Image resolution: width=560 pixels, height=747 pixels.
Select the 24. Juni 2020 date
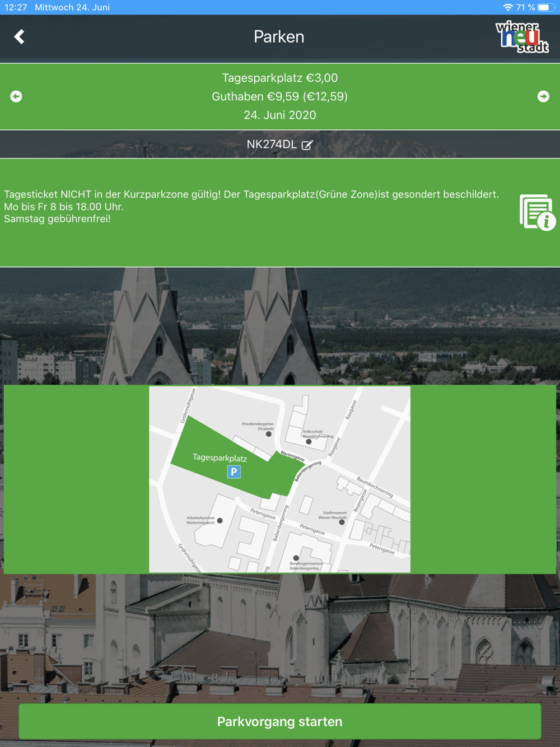tap(280, 115)
